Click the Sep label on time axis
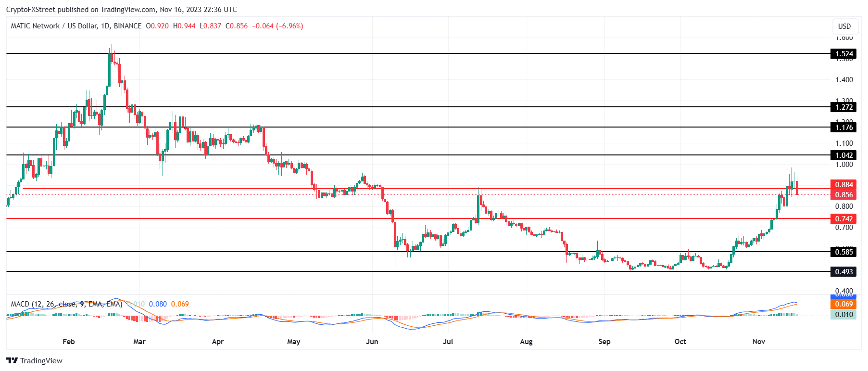This screenshot has height=371, width=868. pos(604,342)
